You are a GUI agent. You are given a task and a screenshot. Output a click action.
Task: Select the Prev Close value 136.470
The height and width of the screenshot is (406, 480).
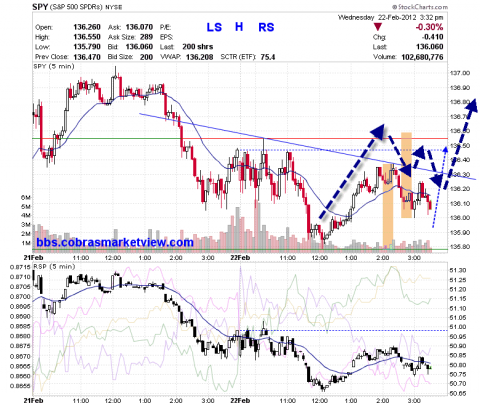click(87, 57)
